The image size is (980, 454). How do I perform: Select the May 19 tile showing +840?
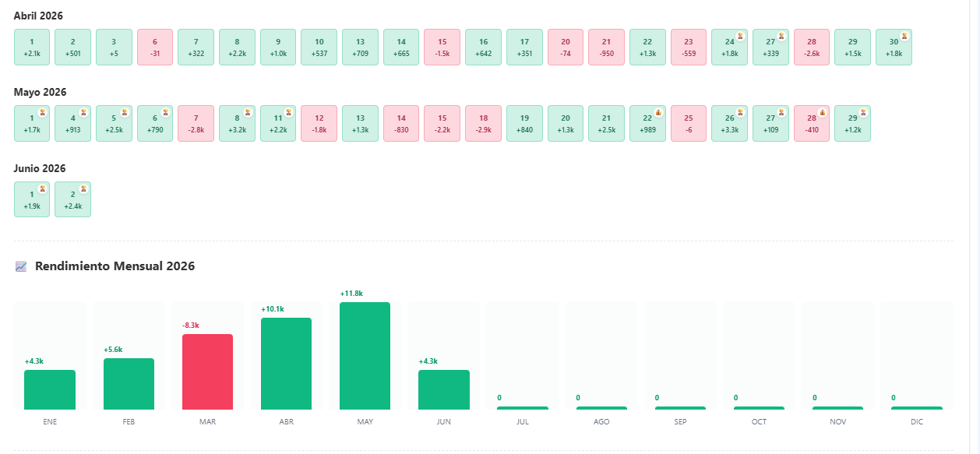[x=524, y=123]
